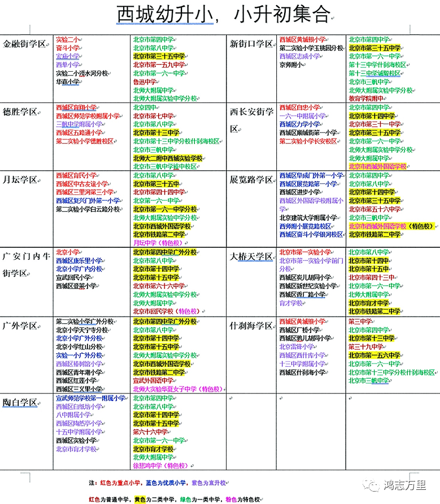The height and width of the screenshot is (504, 440).
Task: Click the primary school 西城区育民小学
Action: click(x=76, y=175)
